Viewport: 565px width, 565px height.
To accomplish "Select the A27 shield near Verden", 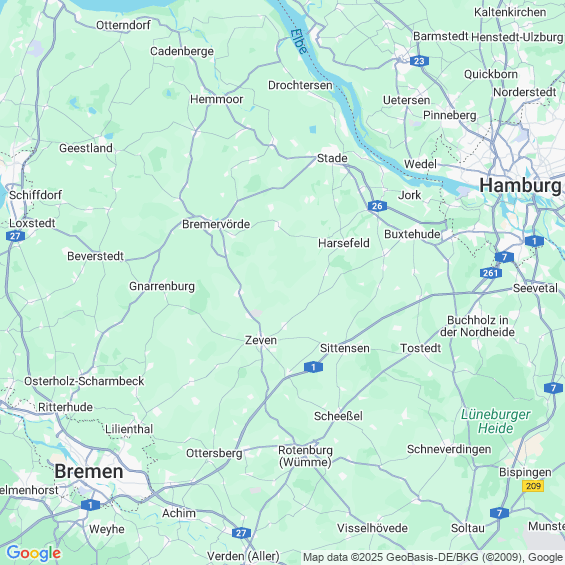I will pos(241,533).
